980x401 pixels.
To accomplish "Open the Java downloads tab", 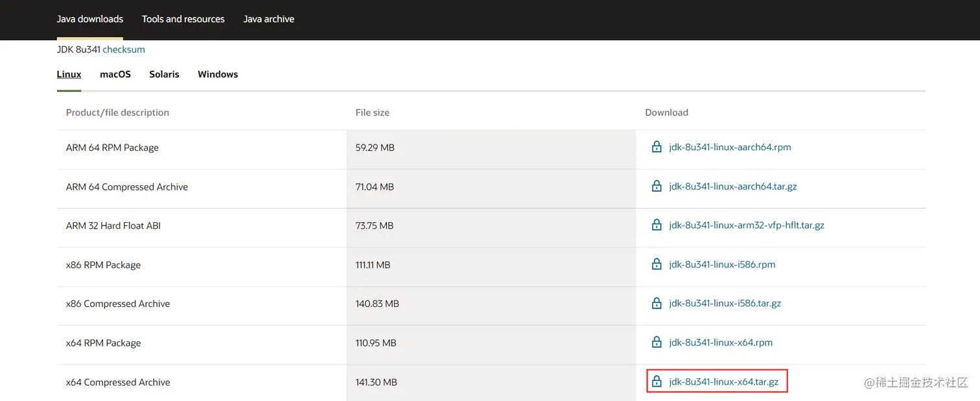I will 90,19.
